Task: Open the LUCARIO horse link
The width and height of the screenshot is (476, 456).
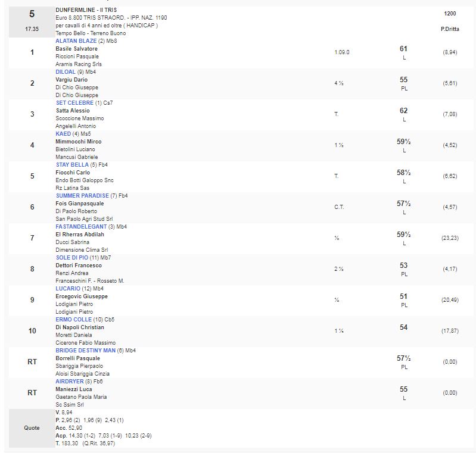Action: coord(68,289)
